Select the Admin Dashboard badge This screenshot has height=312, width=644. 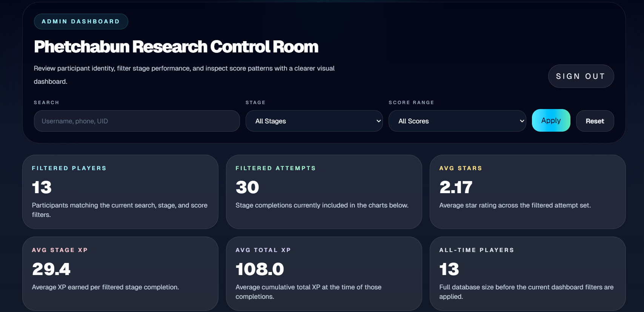click(81, 22)
